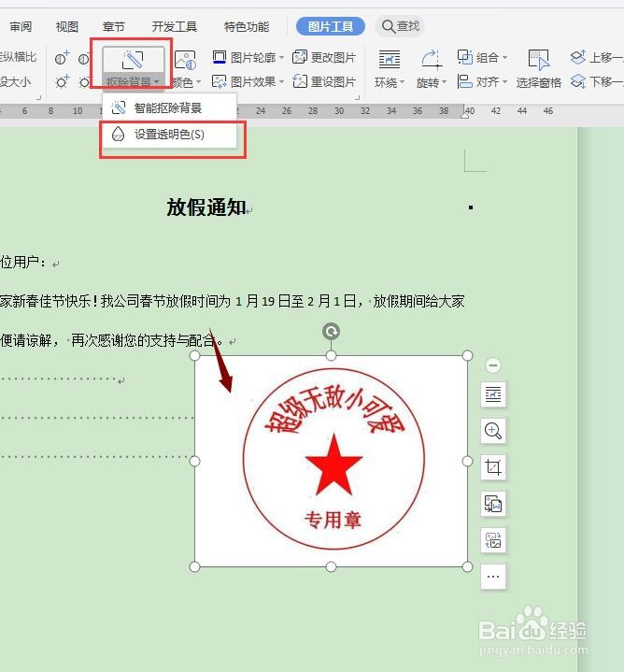Click the 抠除背景 magic wand icon
The height and width of the screenshot is (672, 624).
(x=133, y=60)
